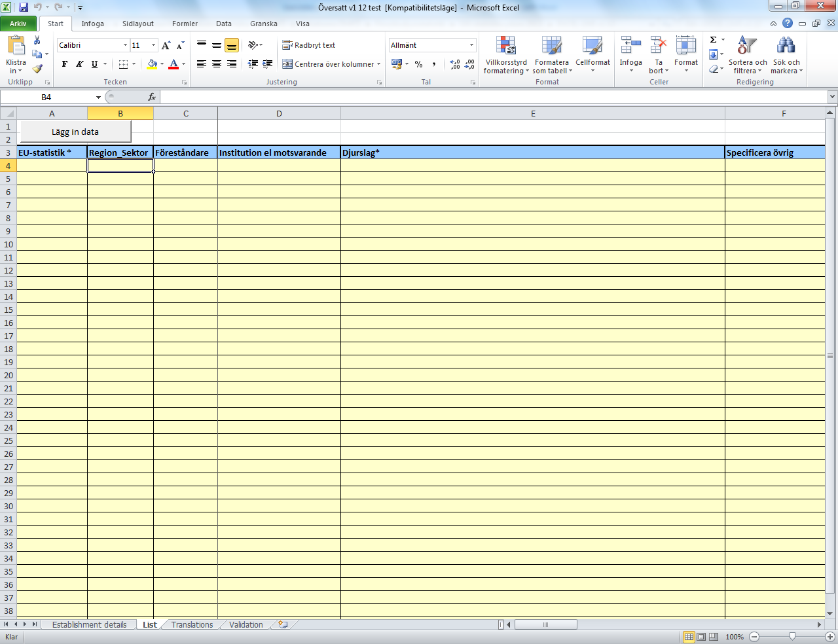The height and width of the screenshot is (644, 838).
Task: Center text horizontally
Action: pyautogui.click(x=217, y=64)
